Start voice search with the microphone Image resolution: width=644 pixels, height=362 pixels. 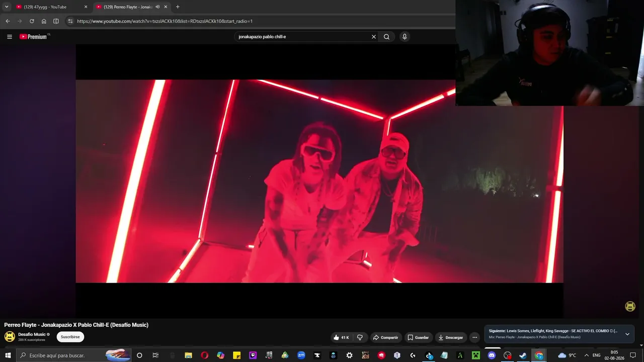point(405,37)
